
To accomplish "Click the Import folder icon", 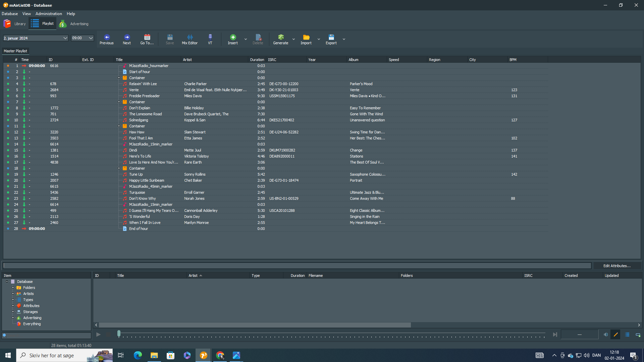I will pos(306,37).
